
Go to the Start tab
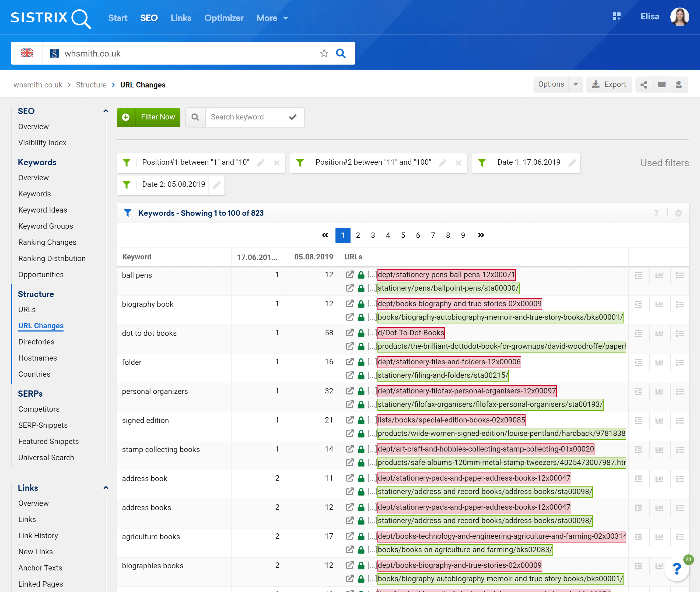pyautogui.click(x=118, y=18)
